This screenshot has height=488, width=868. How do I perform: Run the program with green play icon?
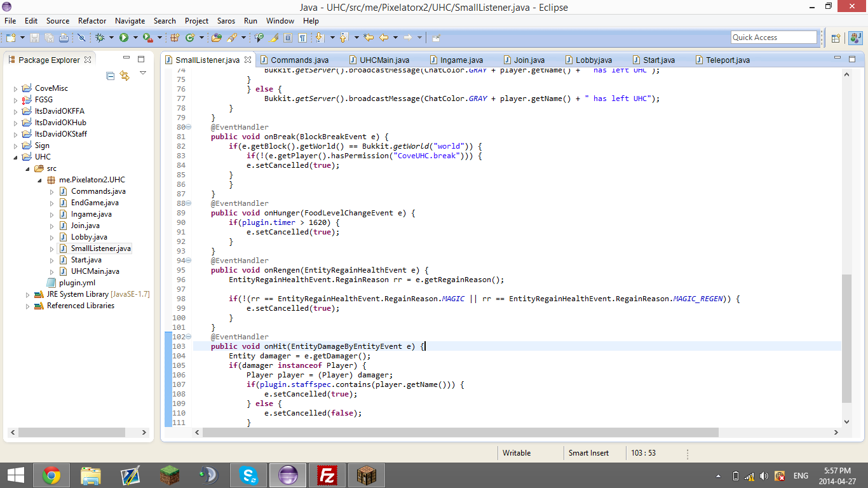(x=124, y=37)
